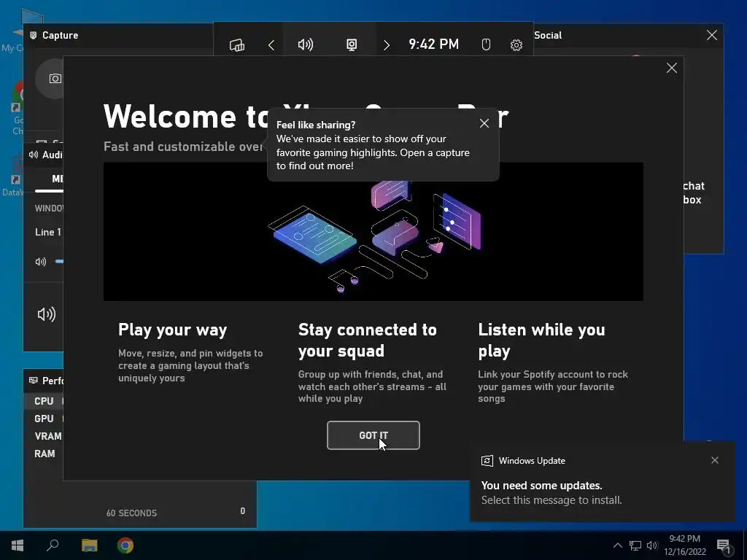Dismiss the Windows Update notification
The image size is (747, 560).
point(715,461)
